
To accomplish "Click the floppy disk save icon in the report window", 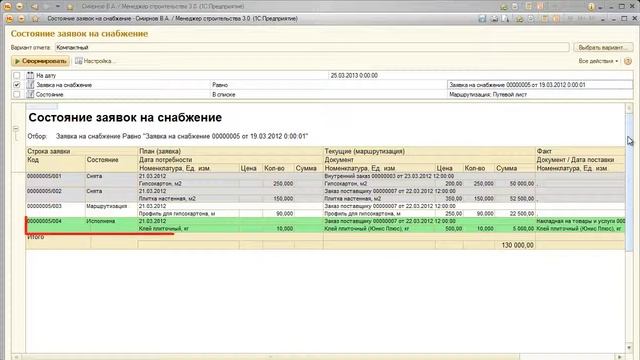I will [x=482, y=19].
